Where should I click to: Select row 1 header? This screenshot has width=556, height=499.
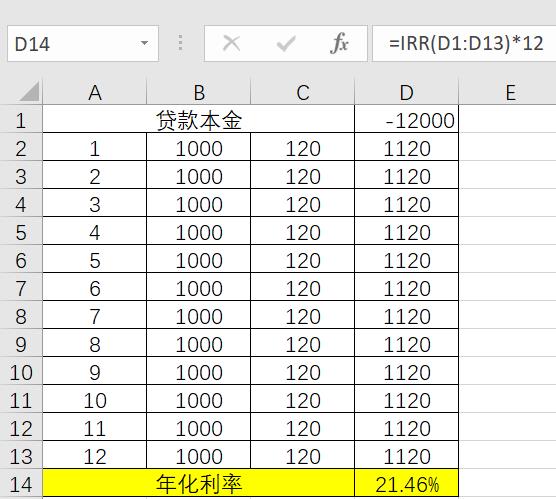[21, 120]
